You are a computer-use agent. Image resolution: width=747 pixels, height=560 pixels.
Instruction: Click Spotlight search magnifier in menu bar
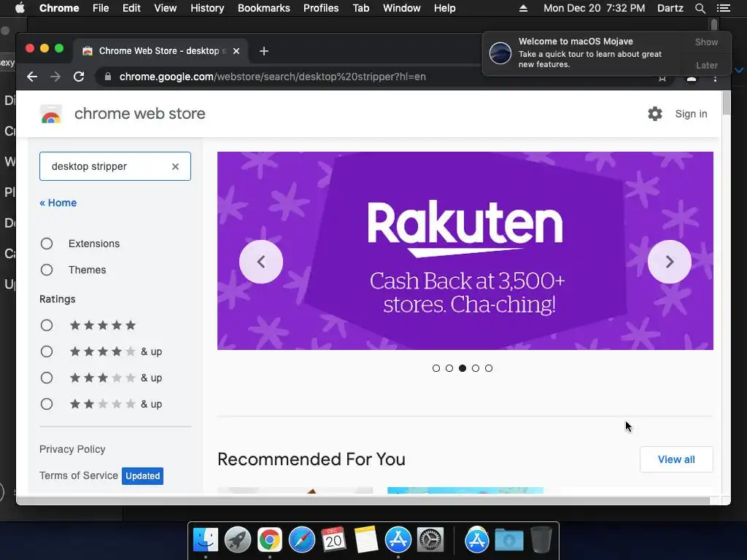[700, 8]
